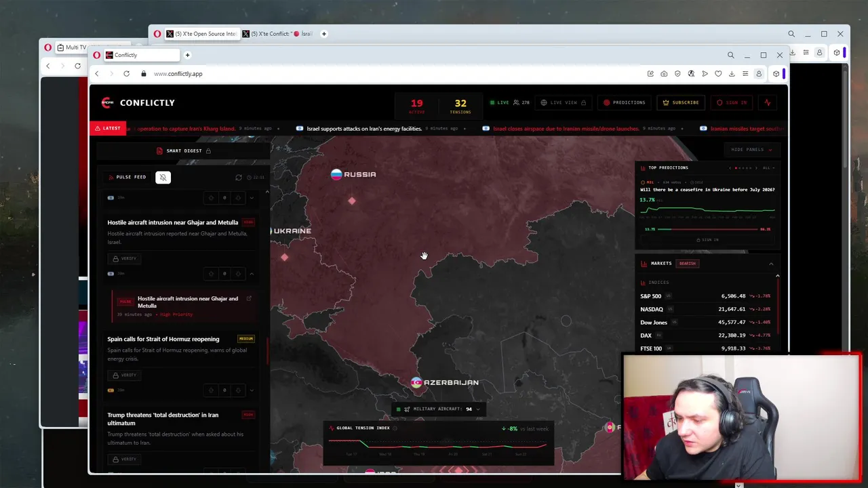The image size is (868, 488).
Task: Click Sign In under the ceasefire prediction
Action: [707, 240]
